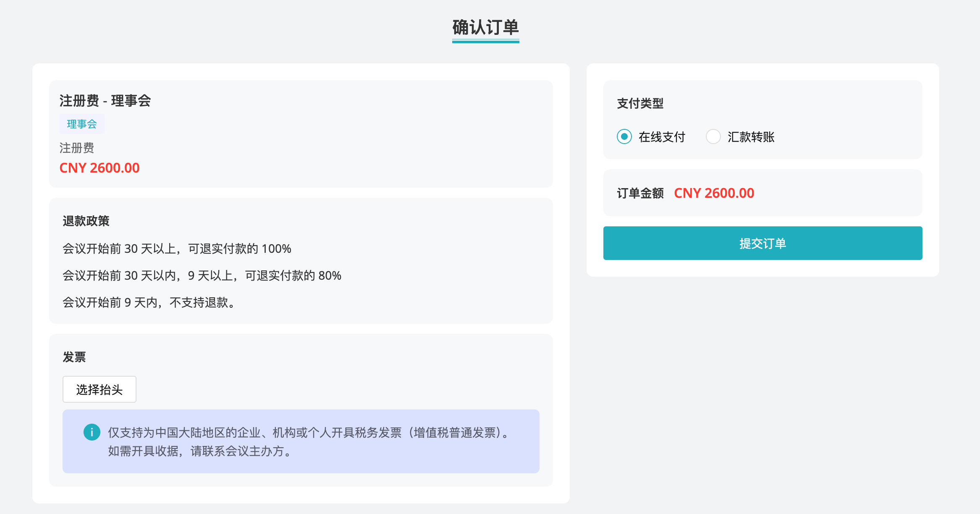Click the 提交订单 button

pos(763,243)
